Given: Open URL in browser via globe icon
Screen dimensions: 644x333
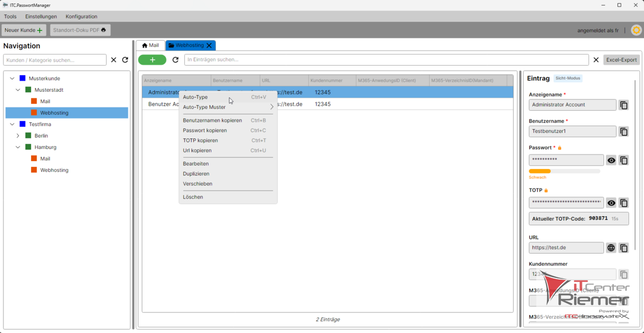Looking at the screenshot, I should pyautogui.click(x=611, y=248).
